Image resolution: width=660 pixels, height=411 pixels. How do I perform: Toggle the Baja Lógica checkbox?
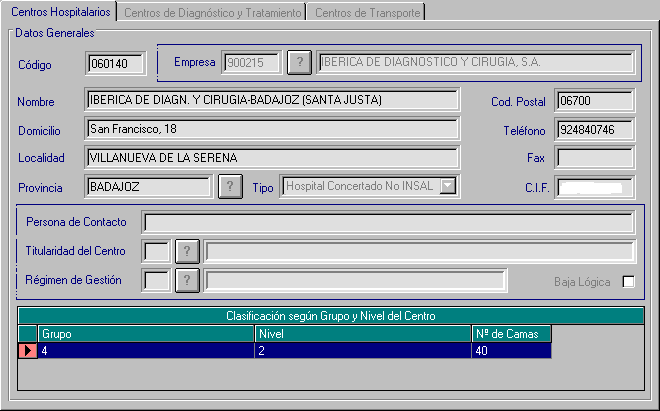point(628,281)
